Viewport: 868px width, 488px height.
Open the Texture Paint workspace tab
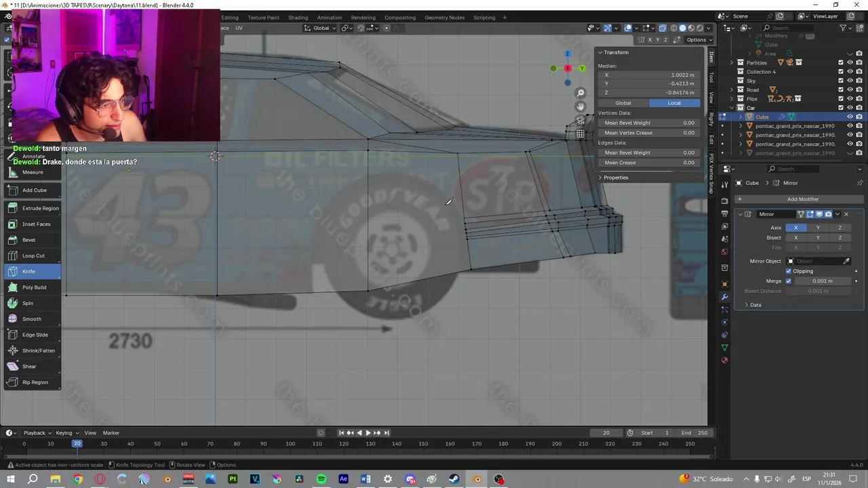click(x=263, y=18)
